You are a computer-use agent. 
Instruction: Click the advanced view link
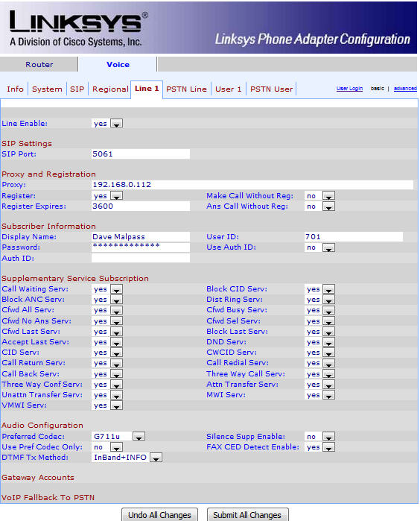pos(405,89)
